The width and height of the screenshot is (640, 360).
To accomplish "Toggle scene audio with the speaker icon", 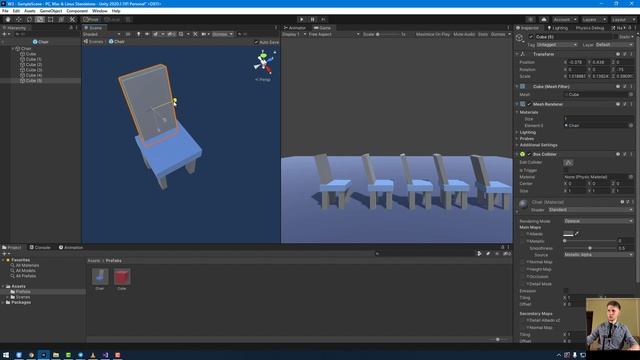I will pyautogui.click(x=147, y=34).
